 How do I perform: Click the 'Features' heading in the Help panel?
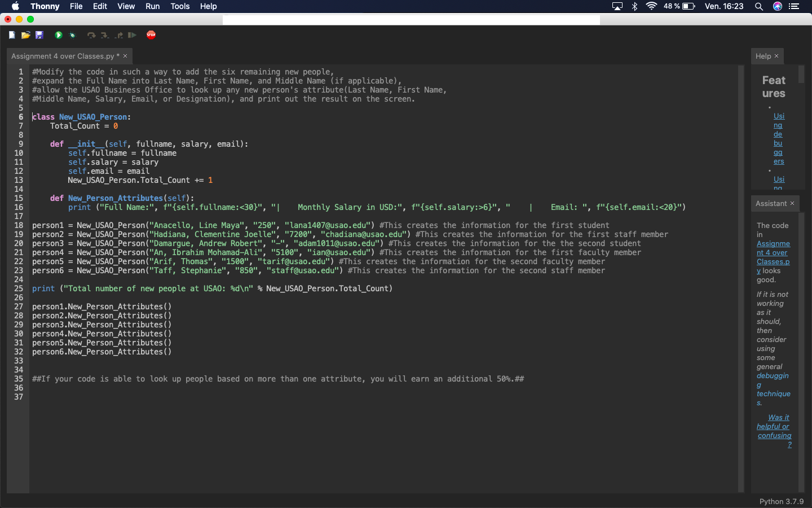point(774,87)
